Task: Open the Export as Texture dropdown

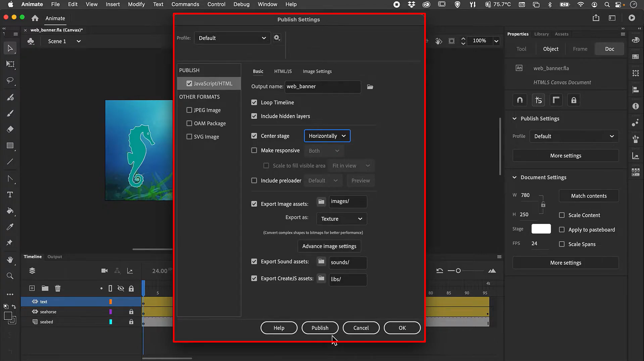Action: [x=341, y=218]
